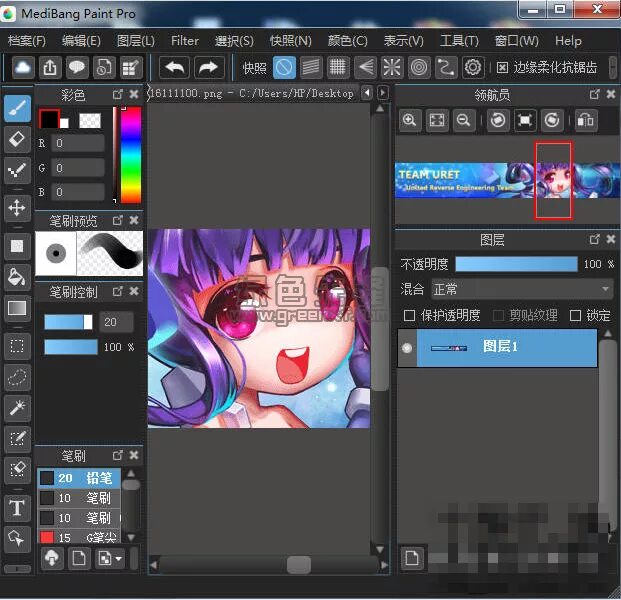Select the Move tool
The height and width of the screenshot is (600, 621).
point(17,208)
